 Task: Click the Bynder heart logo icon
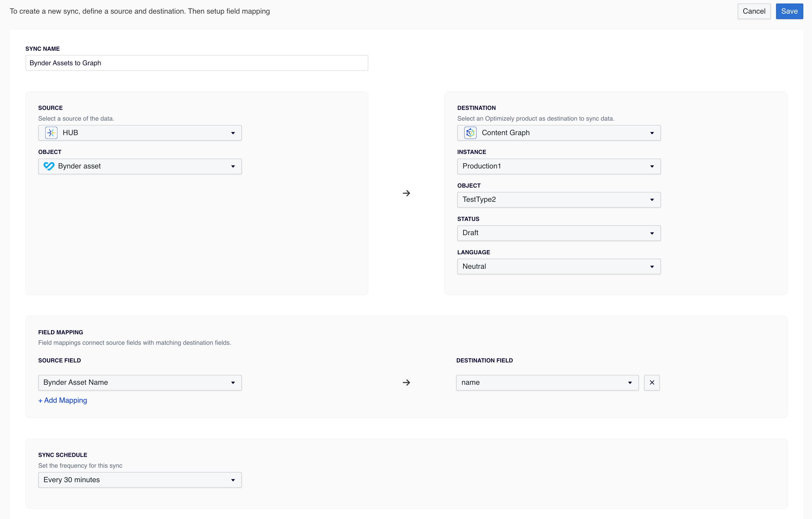click(49, 166)
